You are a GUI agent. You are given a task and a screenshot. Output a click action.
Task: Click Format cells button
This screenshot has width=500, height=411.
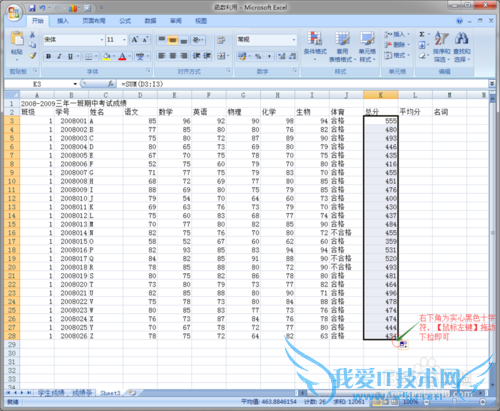(396, 55)
